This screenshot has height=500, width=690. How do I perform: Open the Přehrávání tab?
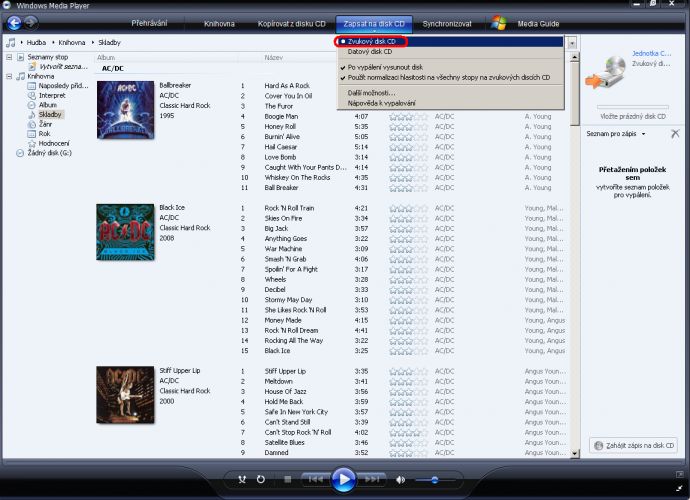point(149,23)
